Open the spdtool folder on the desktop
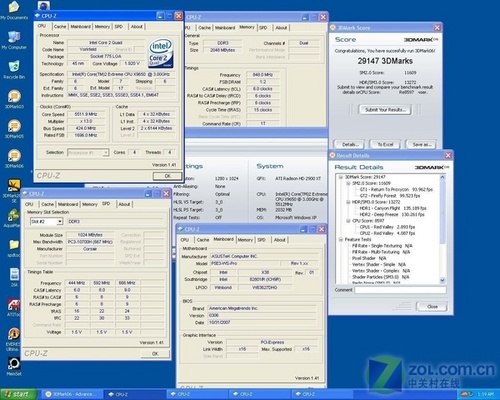The width and height of the screenshot is (500, 400). point(14,248)
